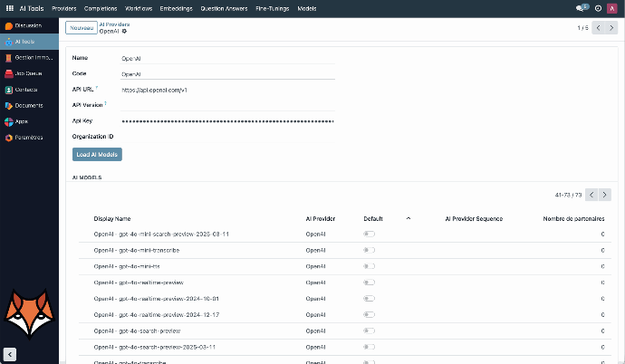Image resolution: width=625 pixels, height=364 pixels.
Task: Toggle default for gpt-4o-mini-search-preview-2025-03-11
Action: click(x=369, y=234)
